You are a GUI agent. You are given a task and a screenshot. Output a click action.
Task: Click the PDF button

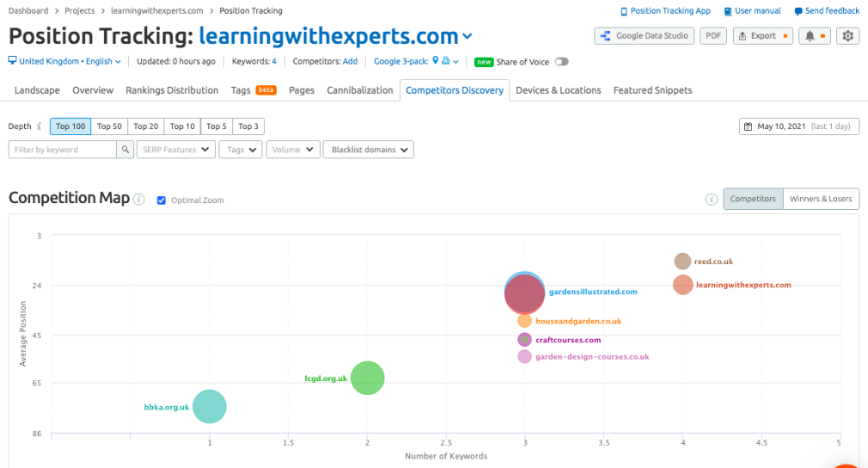pos(713,36)
